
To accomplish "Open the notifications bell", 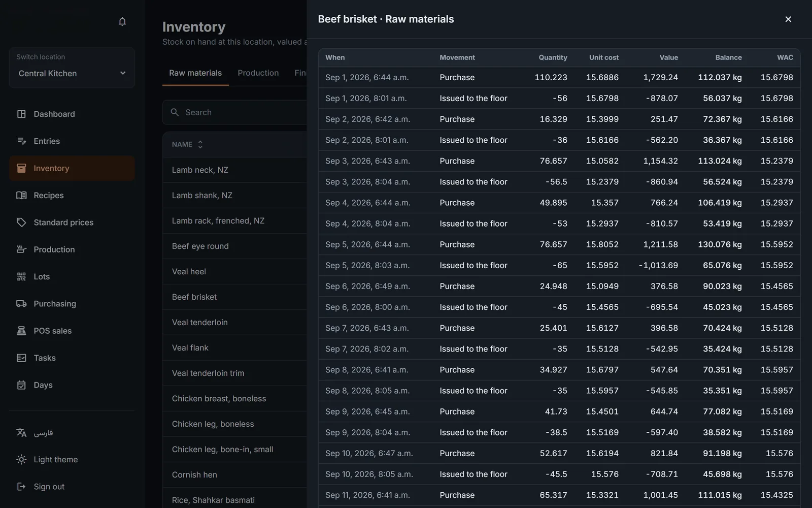I will pyautogui.click(x=122, y=21).
